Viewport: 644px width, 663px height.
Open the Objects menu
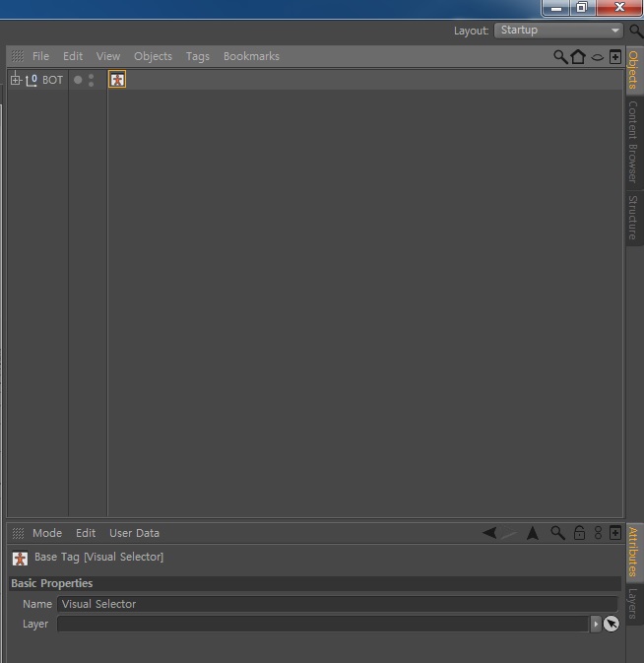(153, 56)
